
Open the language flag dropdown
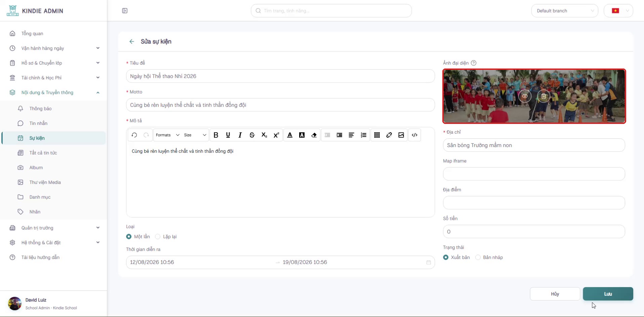618,11
